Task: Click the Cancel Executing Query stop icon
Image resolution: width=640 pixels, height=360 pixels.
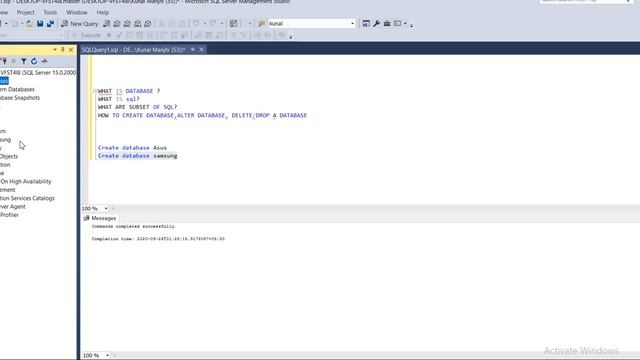Action: tap(109, 36)
